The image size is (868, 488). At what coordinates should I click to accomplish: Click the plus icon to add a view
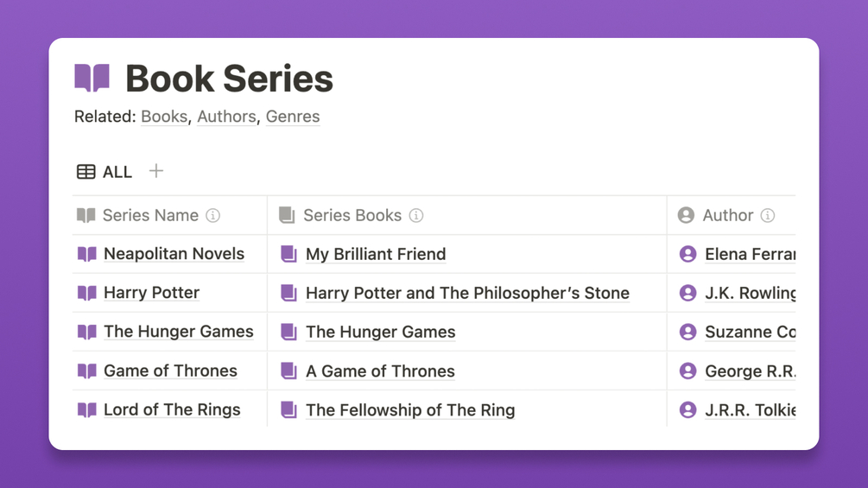coord(155,171)
